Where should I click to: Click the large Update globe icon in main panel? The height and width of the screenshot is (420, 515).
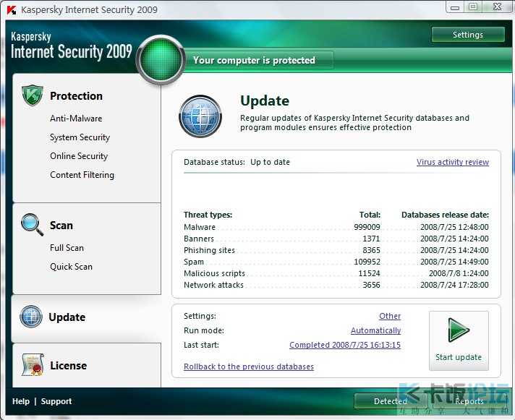pyautogui.click(x=200, y=116)
